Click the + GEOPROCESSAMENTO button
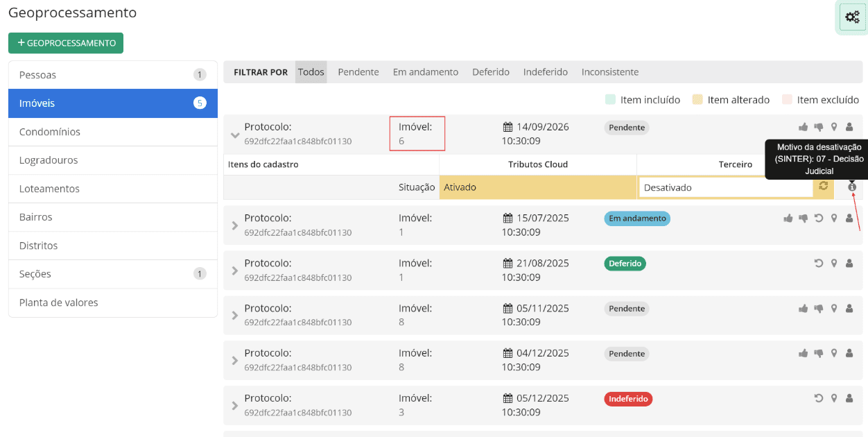This screenshot has height=437, width=868. (66, 43)
